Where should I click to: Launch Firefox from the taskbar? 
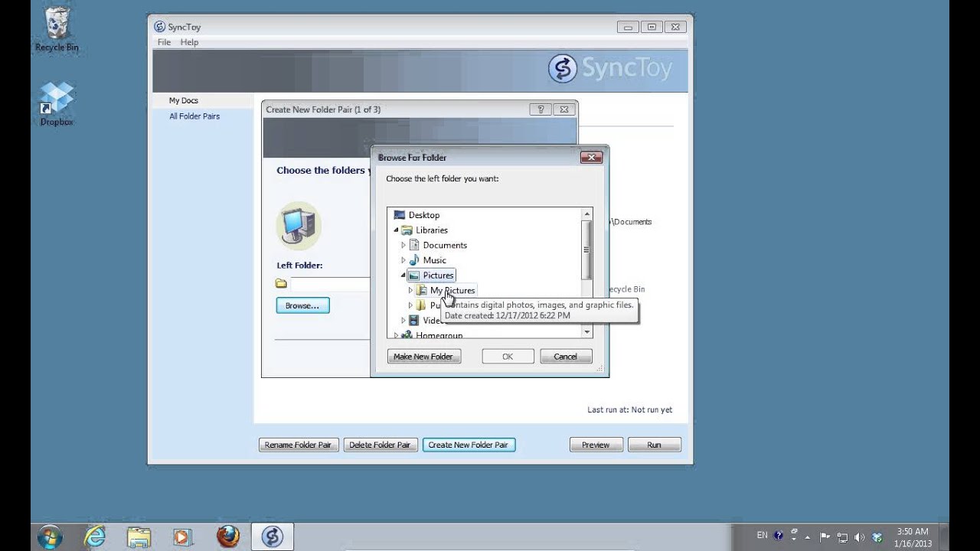(227, 536)
